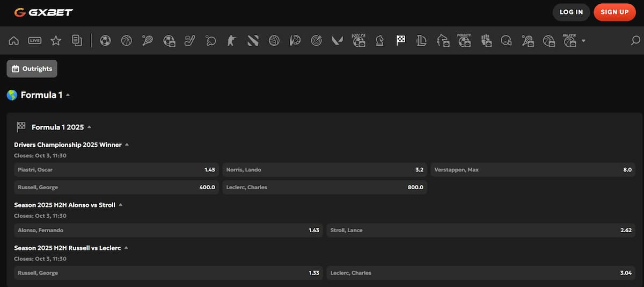Select the chess knight icon
644x287 pixels.
[379, 40]
